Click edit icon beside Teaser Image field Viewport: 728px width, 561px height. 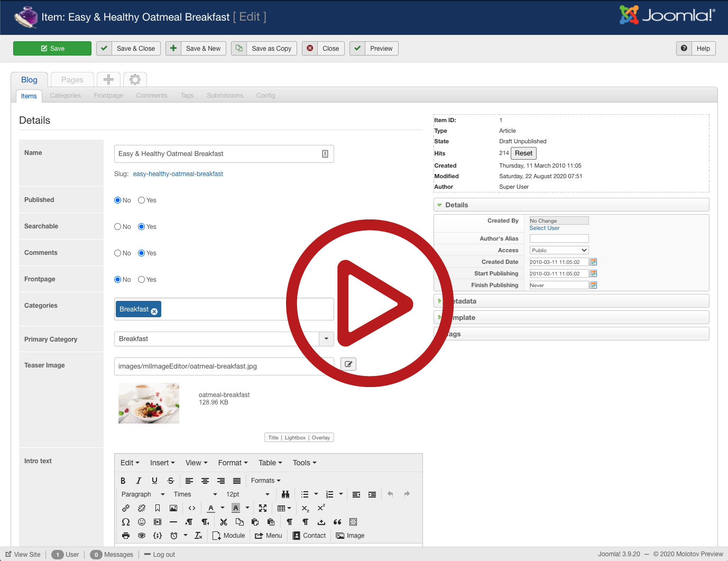coord(348,364)
